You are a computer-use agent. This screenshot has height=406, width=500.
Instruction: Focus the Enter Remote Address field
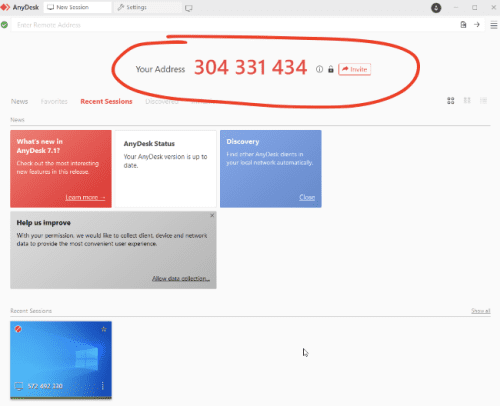233,25
